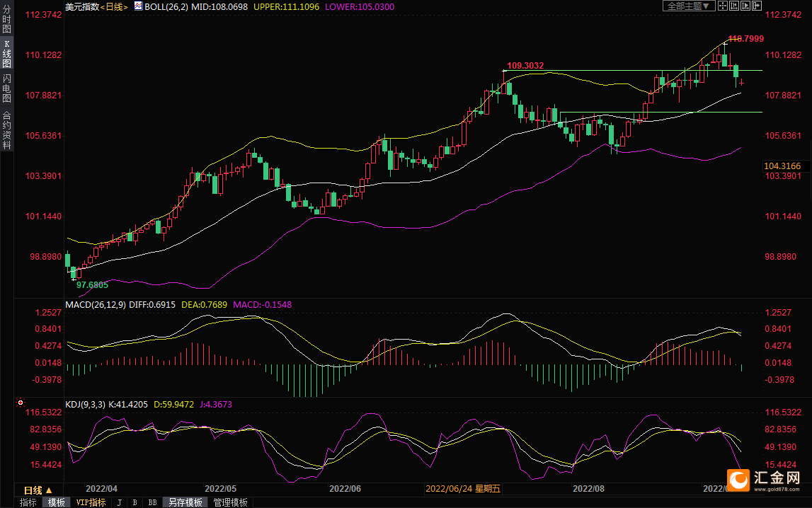Screen dimensions: 812x508
Task: Click the jump-to-start chart icon
Action: pyautogui.click(x=734, y=6)
